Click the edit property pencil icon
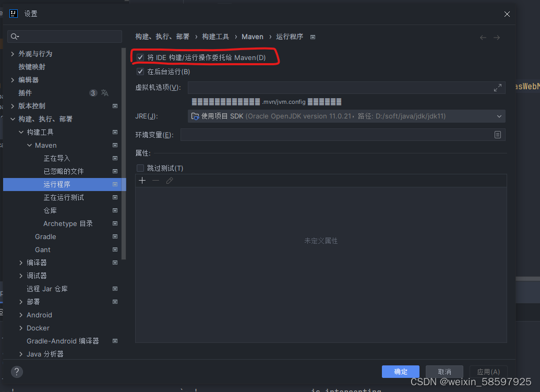540x392 pixels. click(x=169, y=181)
